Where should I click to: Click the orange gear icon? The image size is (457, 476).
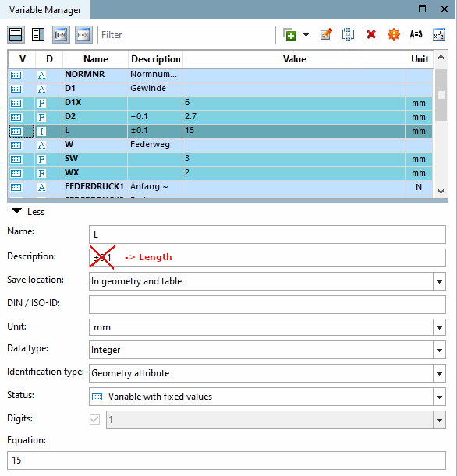pyautogui.click(x=394, y=34)
